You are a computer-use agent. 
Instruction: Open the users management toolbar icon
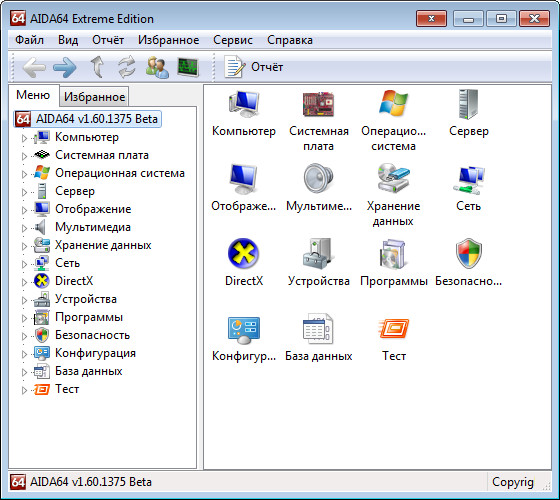coord(157,67)
